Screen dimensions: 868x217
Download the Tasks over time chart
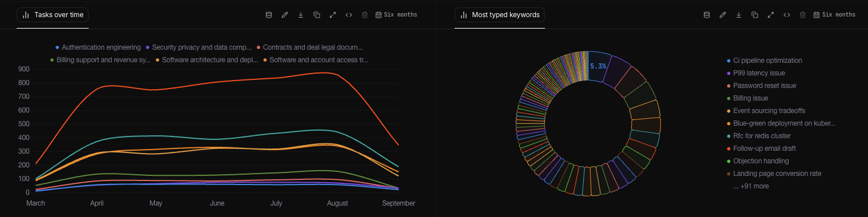coord(301,15)
